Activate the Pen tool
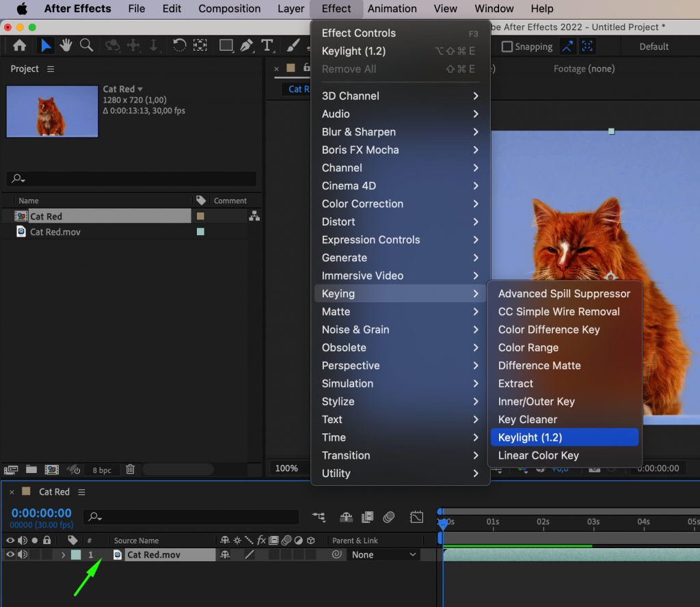 pos(247,45)
